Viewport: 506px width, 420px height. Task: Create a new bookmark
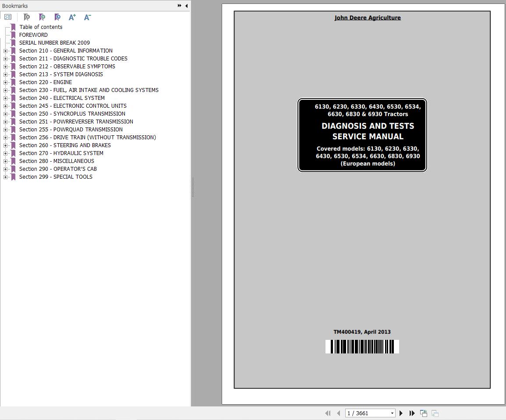(x=42, y=17)
